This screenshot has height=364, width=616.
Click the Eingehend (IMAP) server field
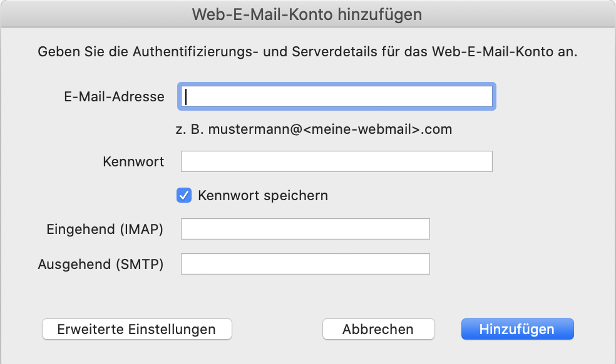[304, 228]
